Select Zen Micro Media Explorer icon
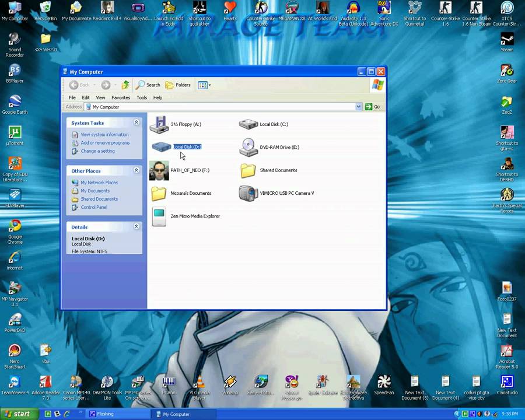The width and height of the screenshot is (525, 420). (x=159, y=216)
